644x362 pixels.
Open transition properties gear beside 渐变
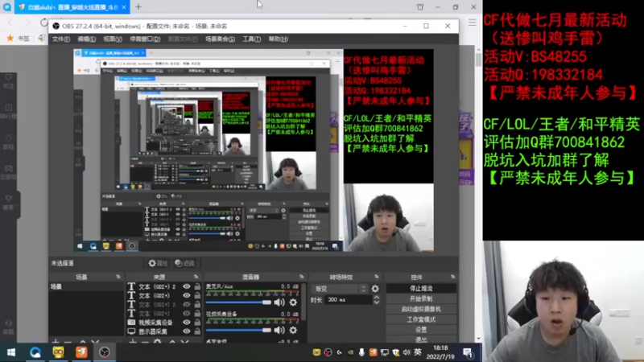point(375,289)
